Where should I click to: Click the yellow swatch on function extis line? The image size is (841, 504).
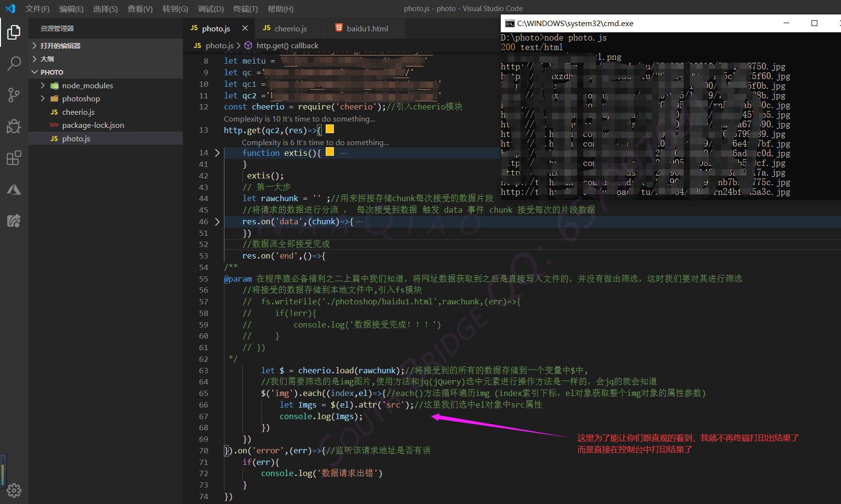click(330, 151)
